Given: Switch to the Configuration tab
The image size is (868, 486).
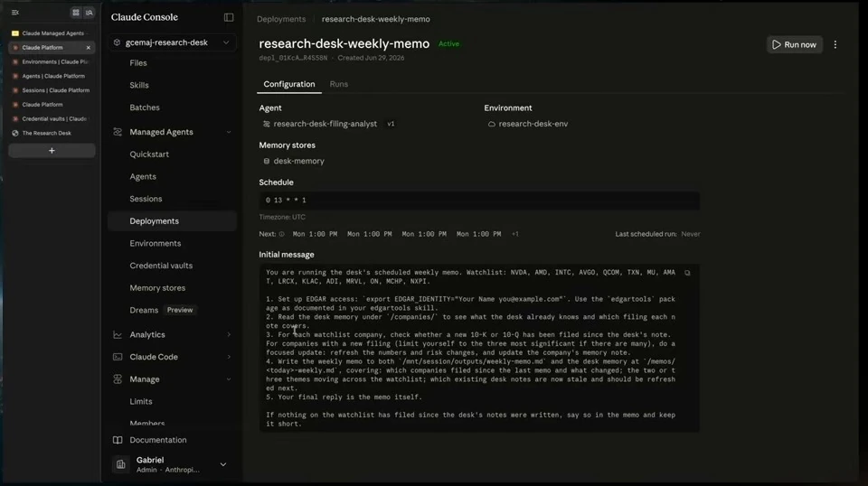Looking at the screenshot, I should [x=289, y=84].
